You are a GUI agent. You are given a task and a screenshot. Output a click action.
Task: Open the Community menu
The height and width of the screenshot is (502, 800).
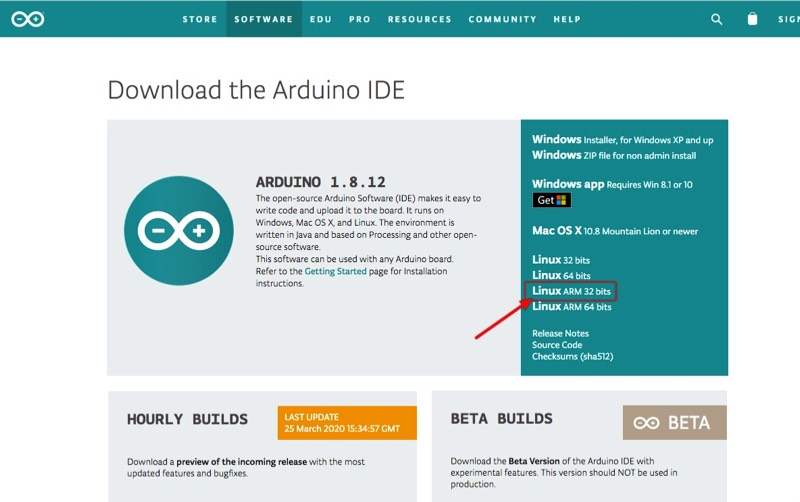pyautogui.click(x=502, y=19)
